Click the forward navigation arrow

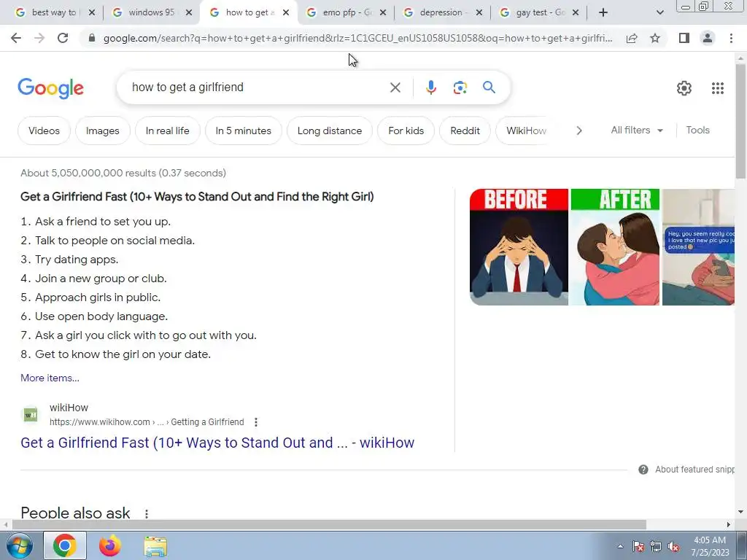(39, 38)
